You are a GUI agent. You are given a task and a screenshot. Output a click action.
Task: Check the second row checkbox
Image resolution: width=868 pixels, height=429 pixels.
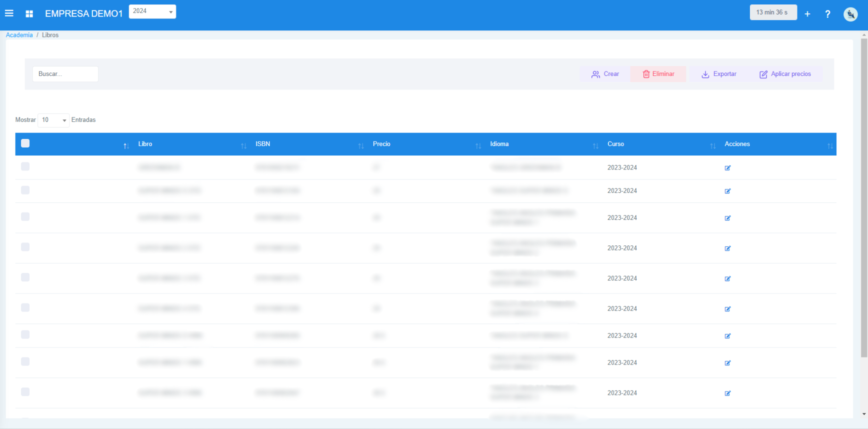click(x=26, y=190)
